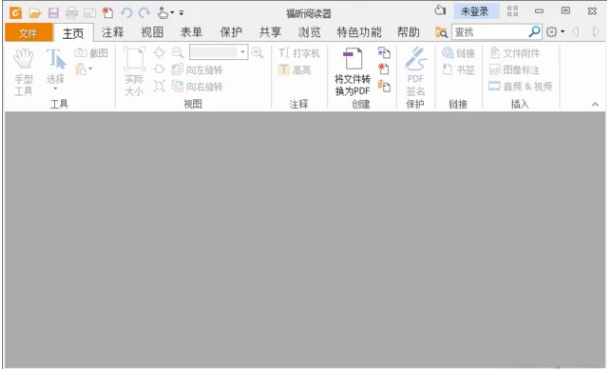Viewport: 607px width, 369px height.
Task: Open the 帮助 tab
Action: 408,32
